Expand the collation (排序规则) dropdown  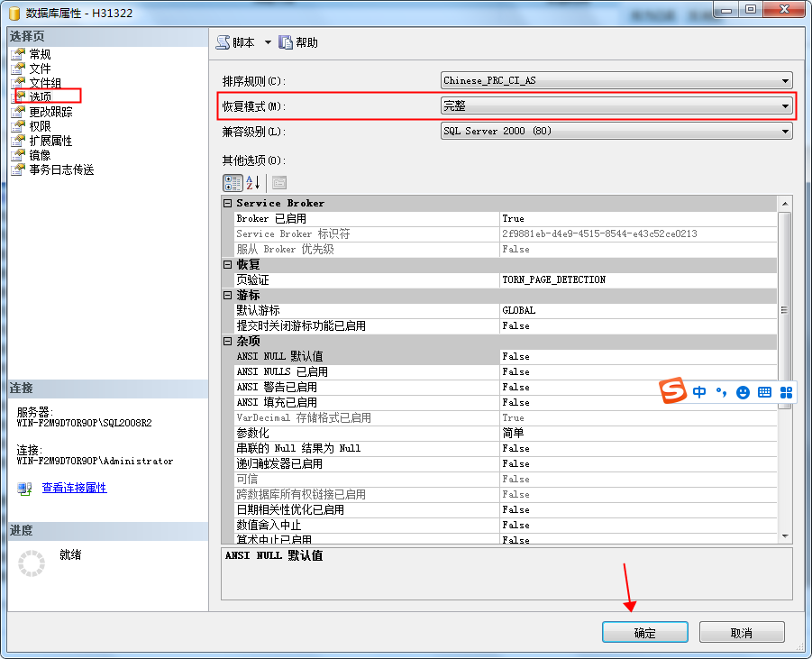click(x=786, y=80)
